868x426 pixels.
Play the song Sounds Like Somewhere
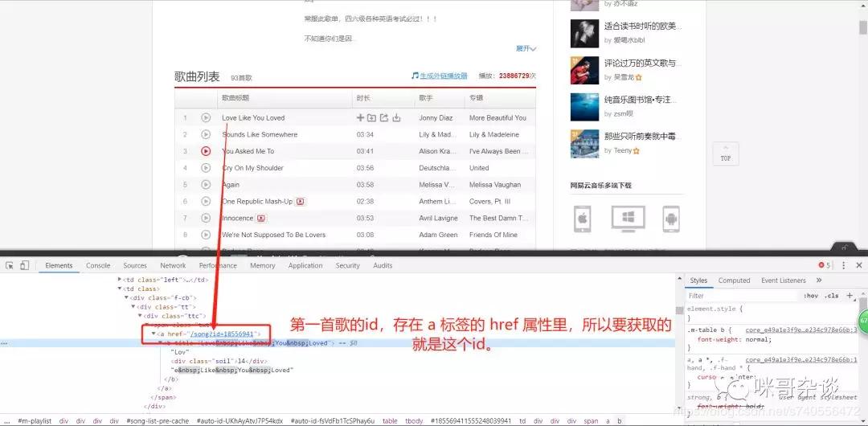point(206,134)
